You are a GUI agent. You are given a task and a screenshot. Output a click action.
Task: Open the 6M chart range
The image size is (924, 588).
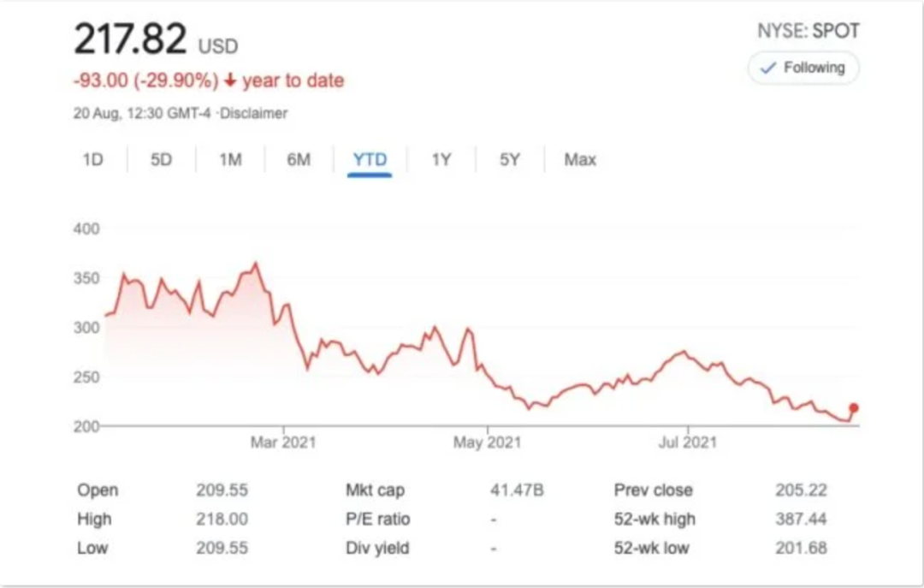pyautogui.click(x=298, y=159)
